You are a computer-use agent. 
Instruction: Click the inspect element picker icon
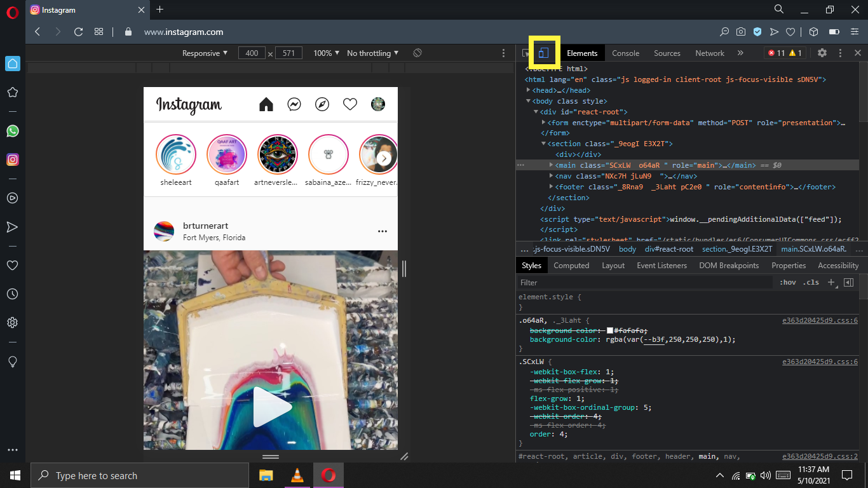(526, 53)
